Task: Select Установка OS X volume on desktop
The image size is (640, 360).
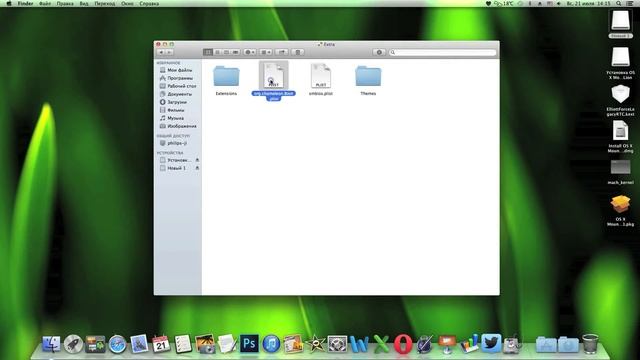Action: point(620,64)
